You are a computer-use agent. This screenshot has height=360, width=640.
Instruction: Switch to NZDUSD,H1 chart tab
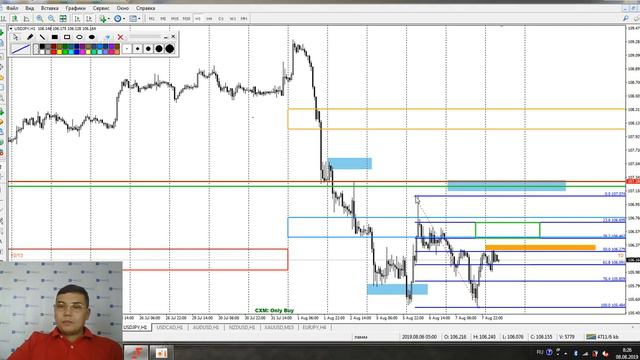pyautogui.click(x=242, y=327)
